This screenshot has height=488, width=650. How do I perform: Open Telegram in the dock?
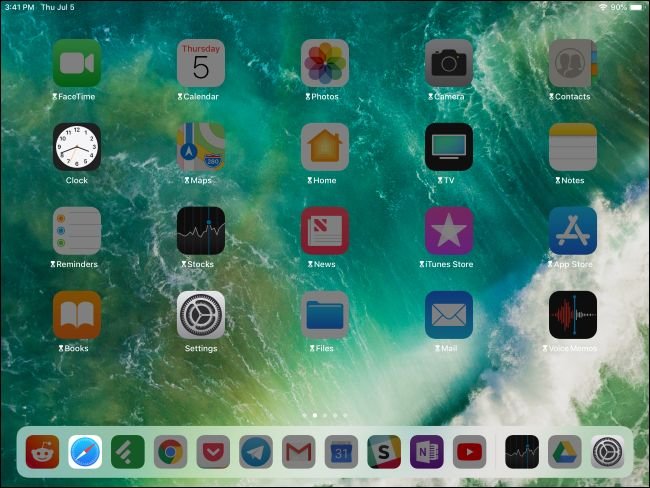point(256,452)
